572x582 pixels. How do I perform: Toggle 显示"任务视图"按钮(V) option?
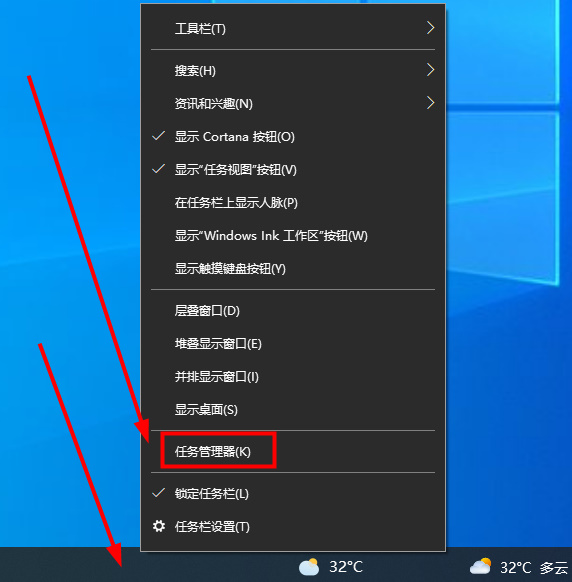pos(292,170)
